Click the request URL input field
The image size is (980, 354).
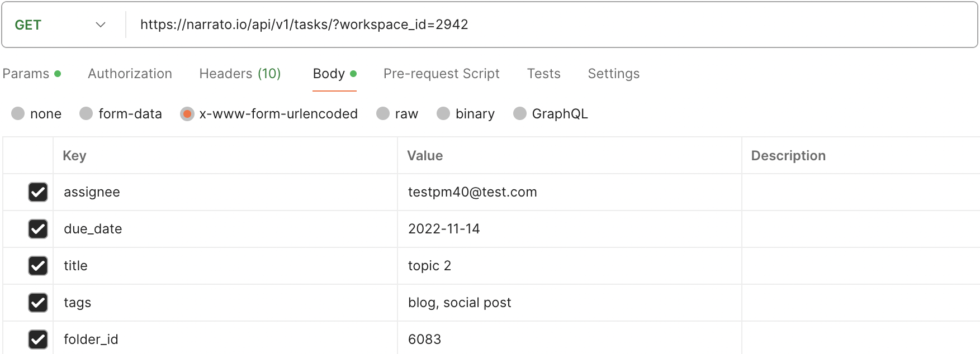[503, 25]
